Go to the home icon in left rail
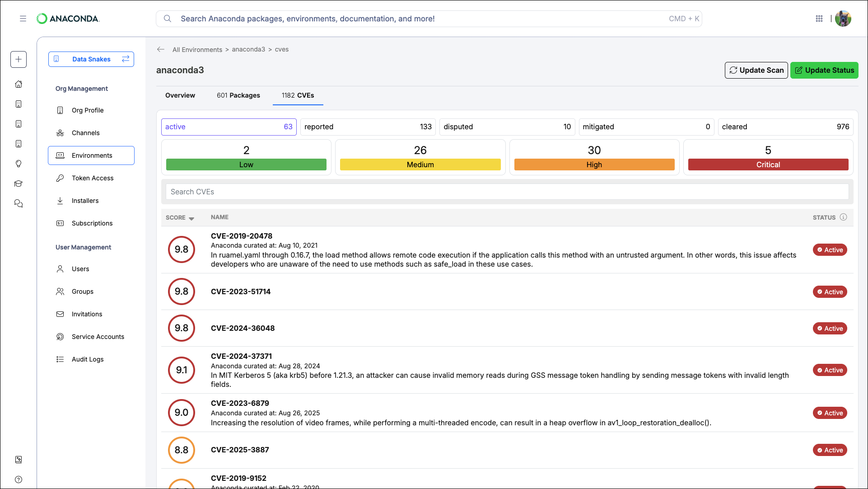The width and height of the screenshot is (868, 489). 19,84
